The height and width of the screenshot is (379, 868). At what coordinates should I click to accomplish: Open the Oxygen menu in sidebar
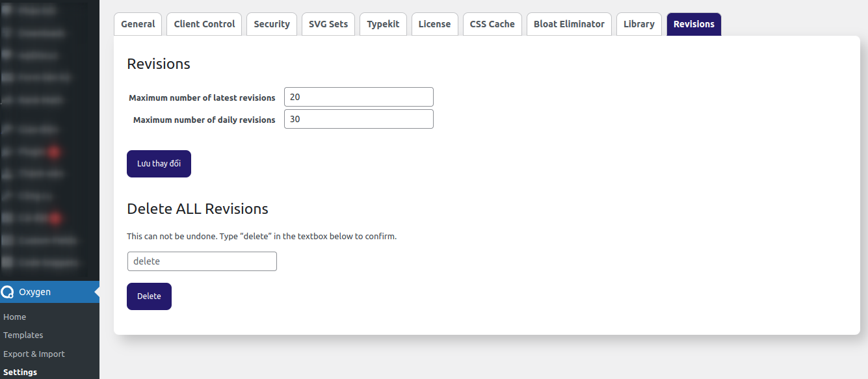point(49,292)
